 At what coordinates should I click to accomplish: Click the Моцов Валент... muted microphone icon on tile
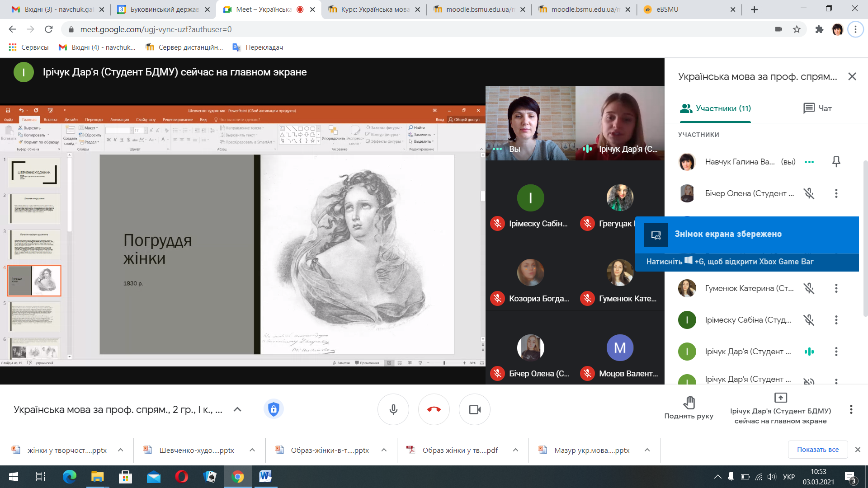587,373
